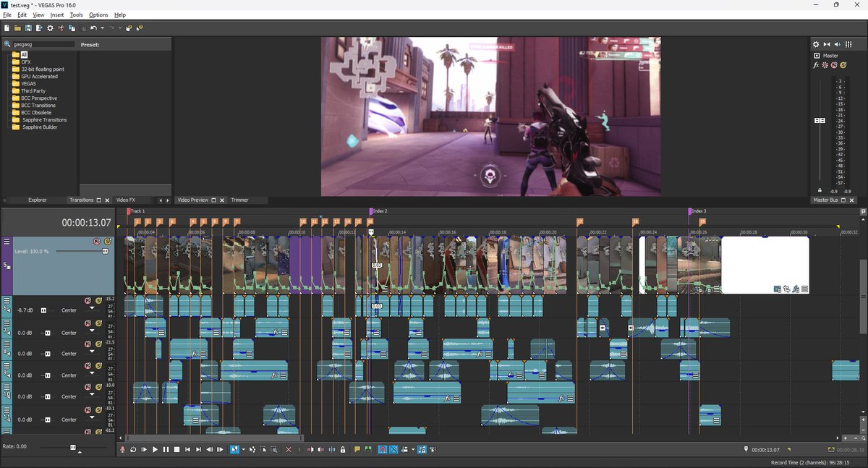868x468 pixels.
Task: Select the Normal Edit tool icon
Action: coord(234,450)
